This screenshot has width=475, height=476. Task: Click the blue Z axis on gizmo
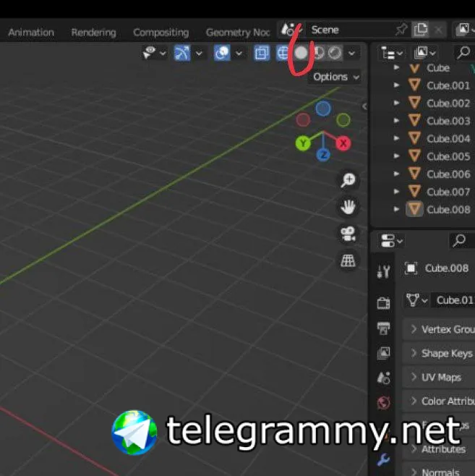pyautogui.click(x=323, y=155)
